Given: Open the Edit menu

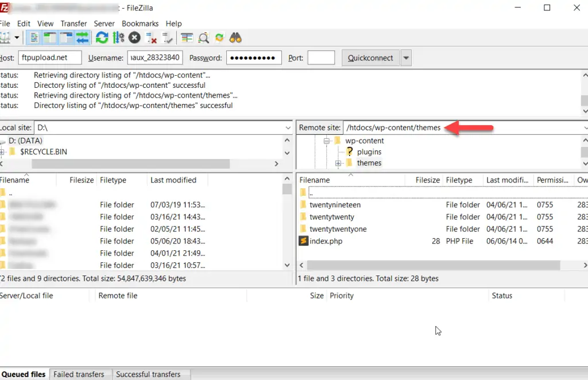Looking at the screenshot, I should click(24, 23).
